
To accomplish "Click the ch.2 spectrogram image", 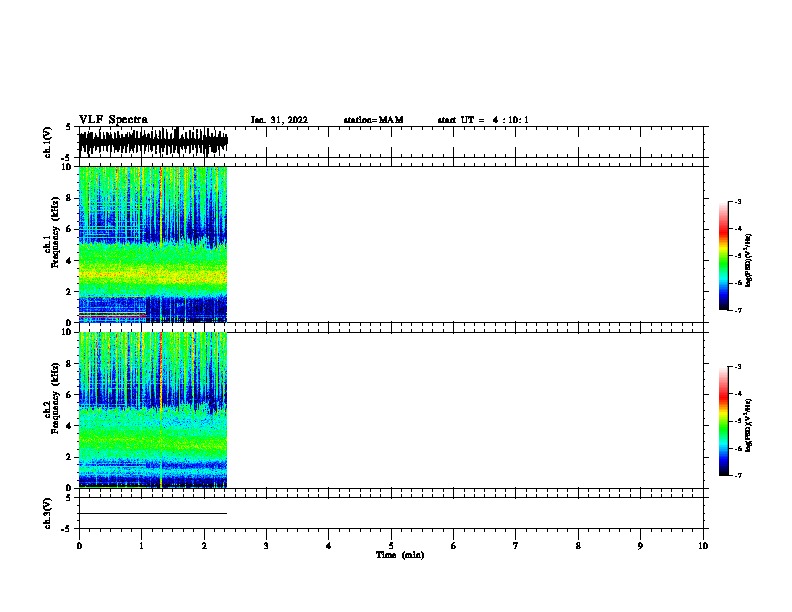I will tap(153, 410).
